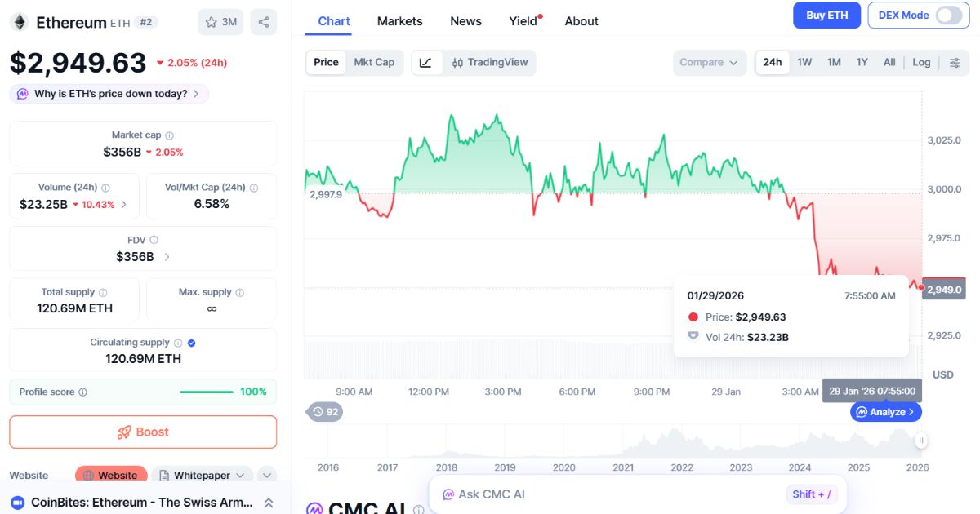Click the Shift + / shortcut badge
980x514 pixels.
(x=812, y=494)
